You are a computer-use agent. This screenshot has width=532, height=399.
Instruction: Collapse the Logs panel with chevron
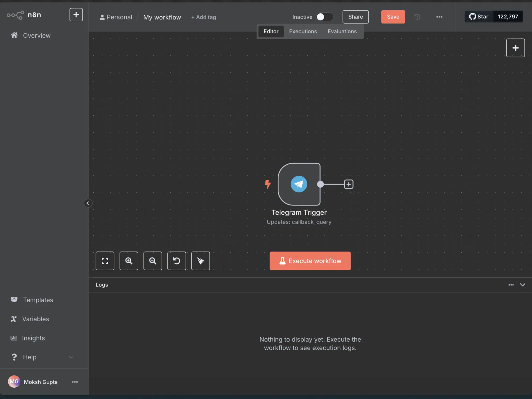[x=523, y=285]
